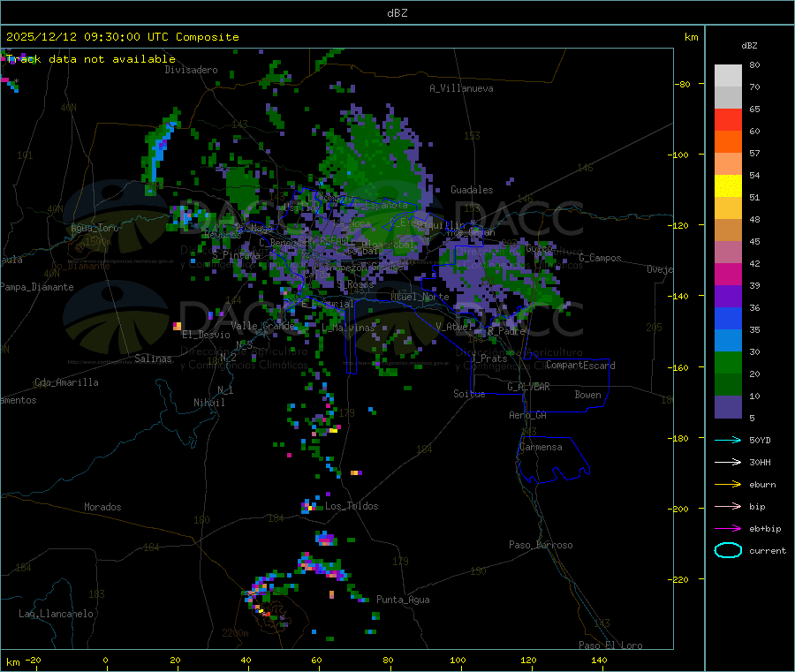Screen dimensions: 795x672
Task: Click the Paso_Barroso map label
Action: pos(541,546)
